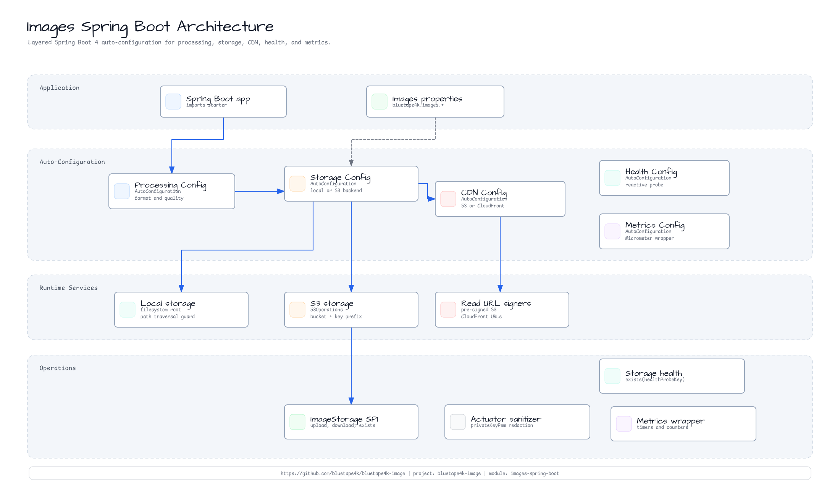Click the "S3 or CloudFront" description
Viewport: 840px width, 504px height.
pos(483,206)
